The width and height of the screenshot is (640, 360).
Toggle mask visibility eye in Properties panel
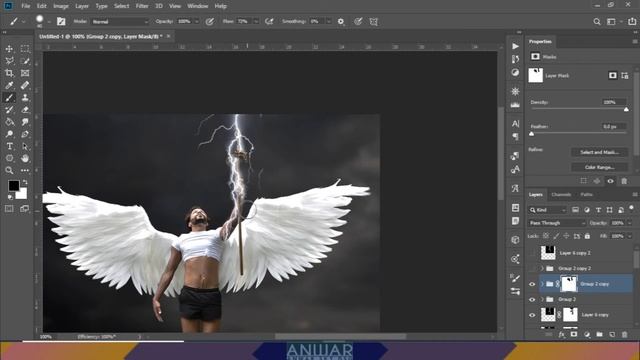(610, 181)
